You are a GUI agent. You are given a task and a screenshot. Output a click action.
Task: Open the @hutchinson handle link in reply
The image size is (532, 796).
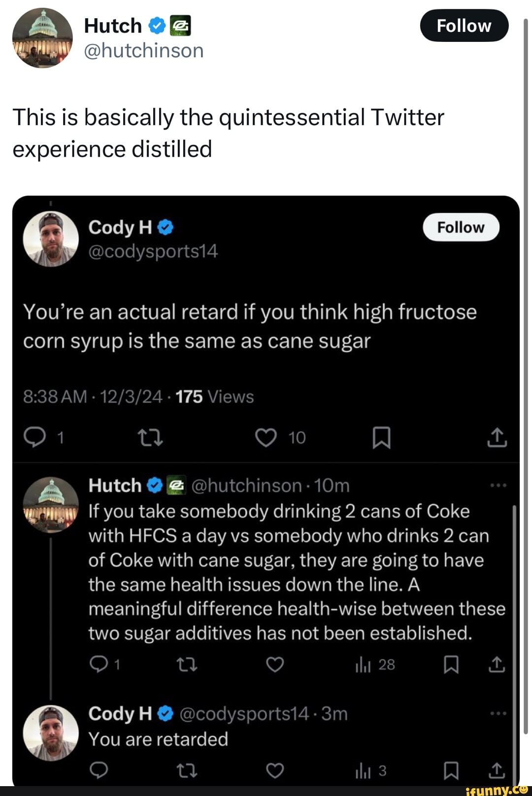click(246, 486)
